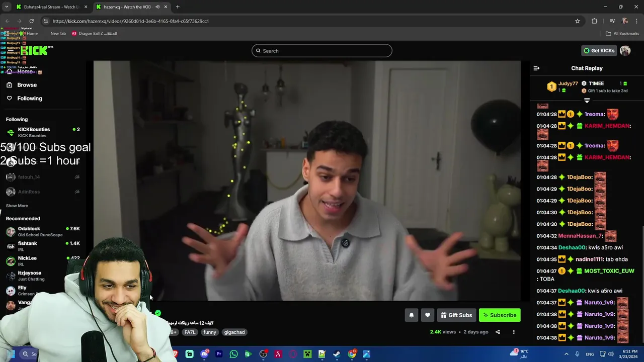Screen dimensions: 644x362
Task: Open WhatsApp from the taskbar
Action: tap(233, 354)
